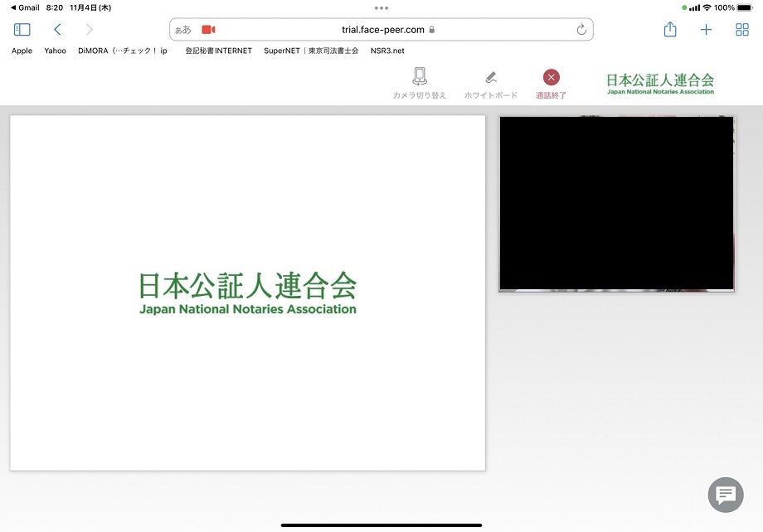763x532 pixels.
Task: Open the Safari share sheet
Action: [670, 29]
